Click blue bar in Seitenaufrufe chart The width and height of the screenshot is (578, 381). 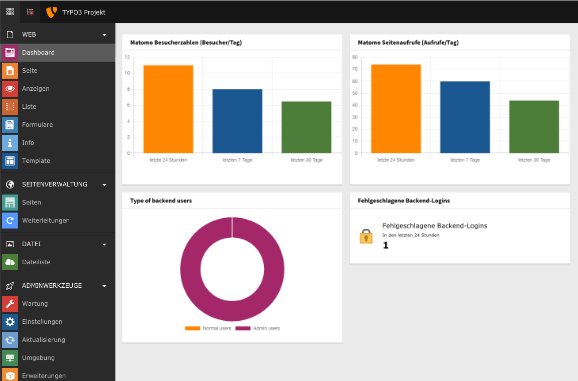point(465,117)
